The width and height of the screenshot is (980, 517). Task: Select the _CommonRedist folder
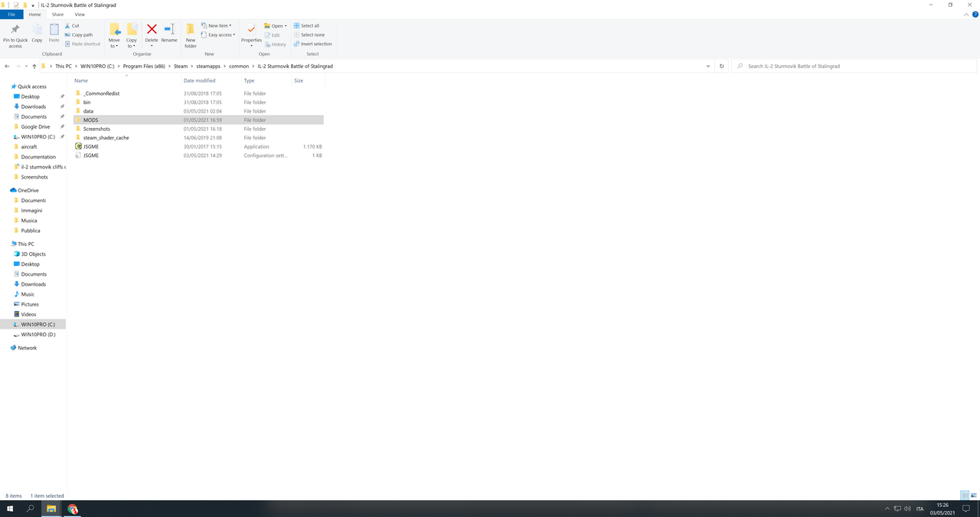coord(101,93)
